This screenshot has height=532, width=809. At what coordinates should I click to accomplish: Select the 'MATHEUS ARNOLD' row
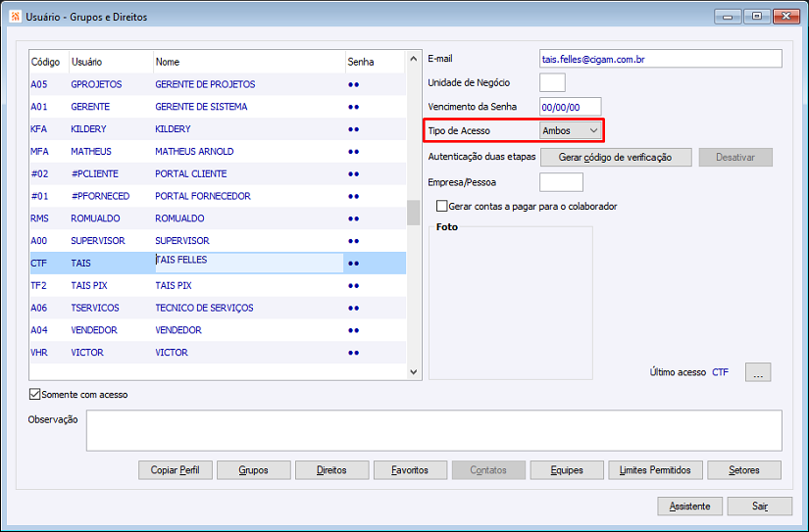point(218,152)
